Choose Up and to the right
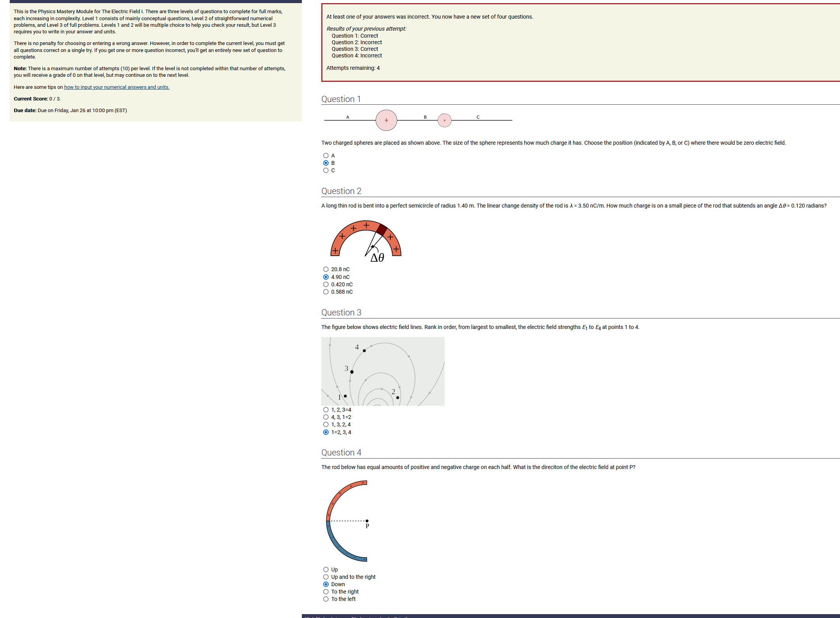Image resolution: width=840 pixels, height=618 pixels. [x=326, y=577]
